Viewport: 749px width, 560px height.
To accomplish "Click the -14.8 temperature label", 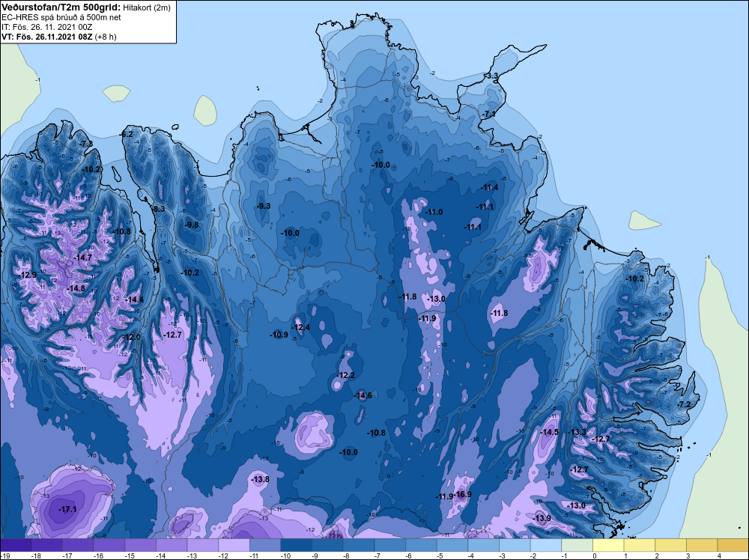I will [76, 288].
